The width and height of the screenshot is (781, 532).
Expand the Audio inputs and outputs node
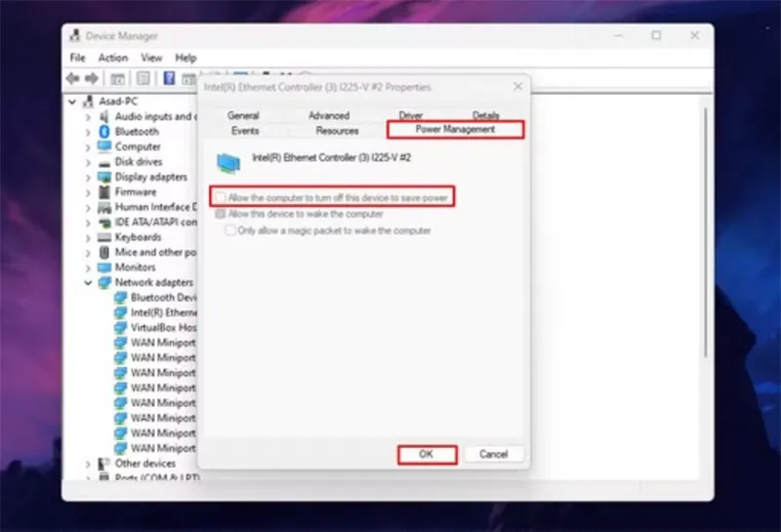(x=88, y=117)
